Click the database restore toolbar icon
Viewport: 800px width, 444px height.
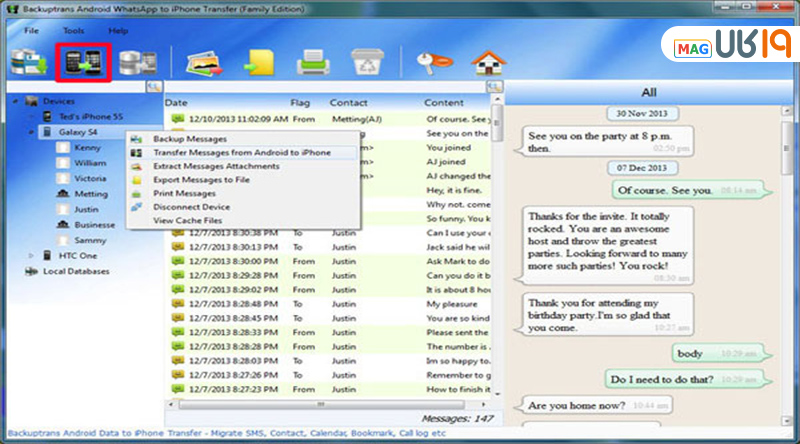click(138, 63)
